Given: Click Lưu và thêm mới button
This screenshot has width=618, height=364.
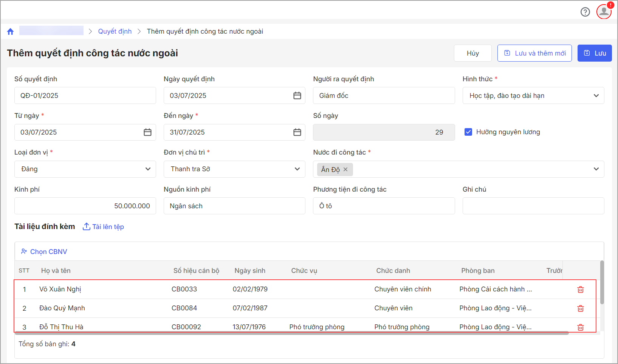Looking at the screenshot, I should [534, 53].
